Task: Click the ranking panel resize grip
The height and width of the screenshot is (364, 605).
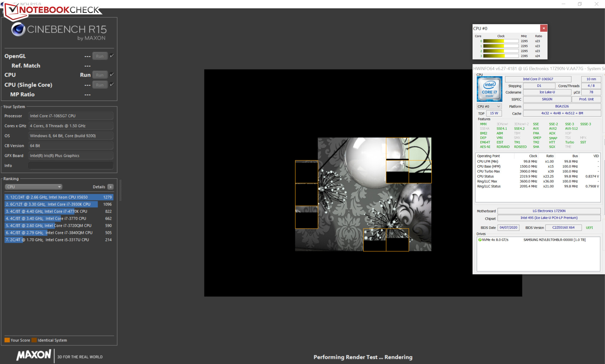Action: (120, 190)
